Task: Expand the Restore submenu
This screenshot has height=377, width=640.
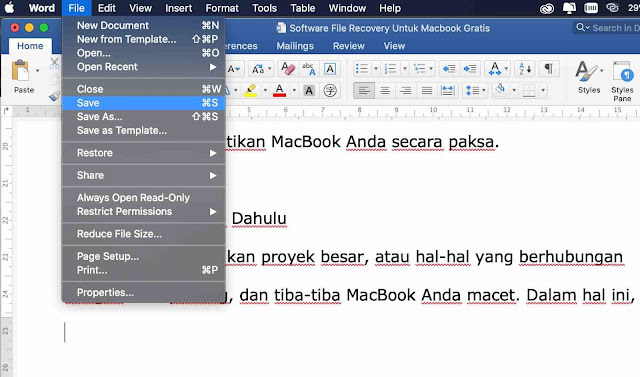Action: coord(144,153)
